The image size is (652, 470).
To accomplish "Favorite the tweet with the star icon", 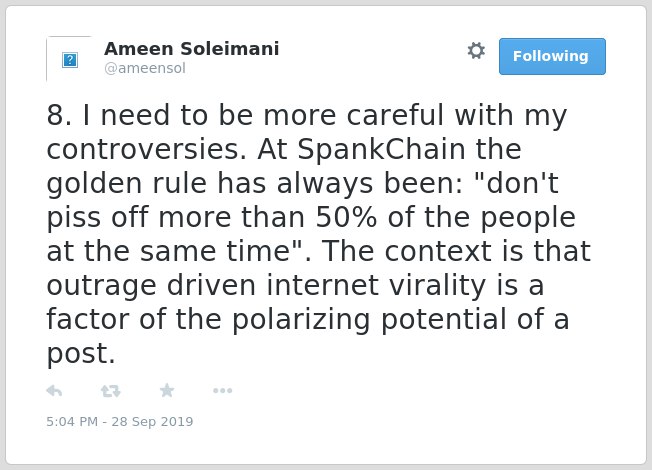I will pos(167,391).
